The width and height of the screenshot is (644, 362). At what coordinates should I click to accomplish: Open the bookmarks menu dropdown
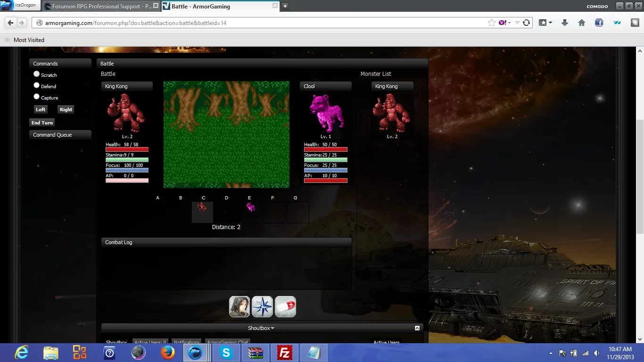[x=545, y=23]
